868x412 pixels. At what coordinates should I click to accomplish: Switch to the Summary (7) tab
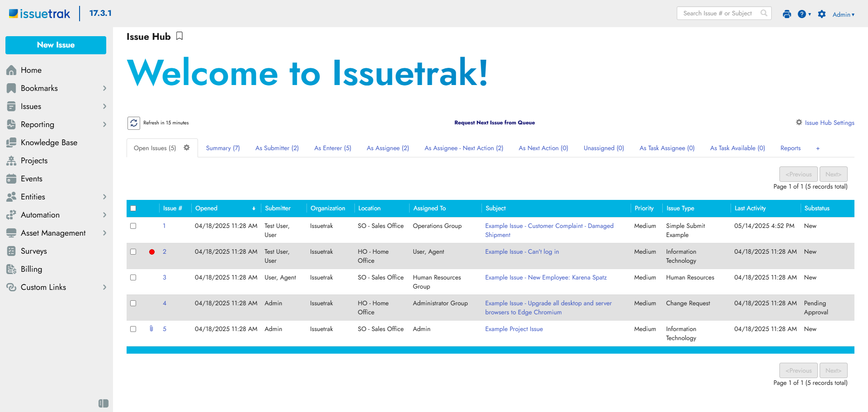(x=223, y=148)
